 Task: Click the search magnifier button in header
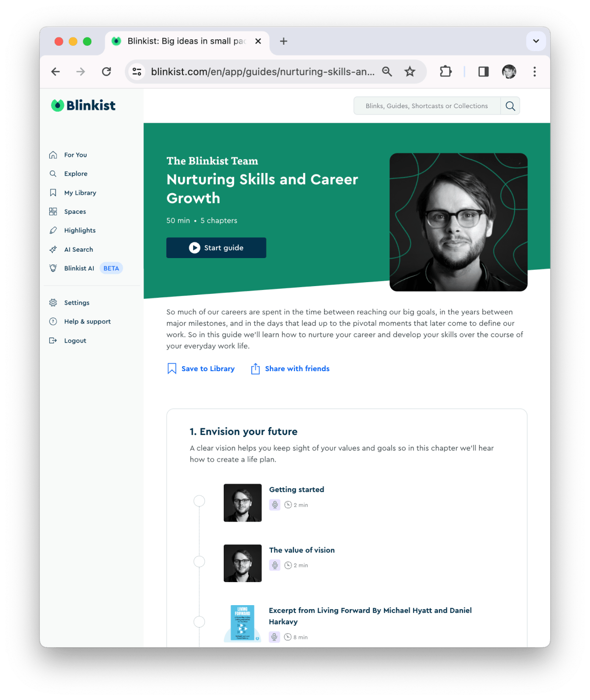(x=510, y=106)
